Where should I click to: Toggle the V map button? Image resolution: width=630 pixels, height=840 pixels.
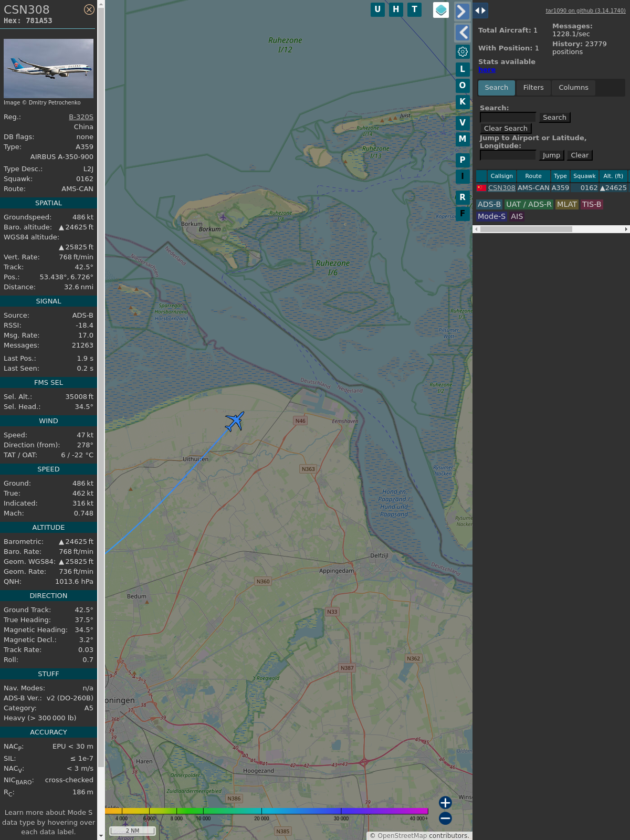(x=463, y=123)
